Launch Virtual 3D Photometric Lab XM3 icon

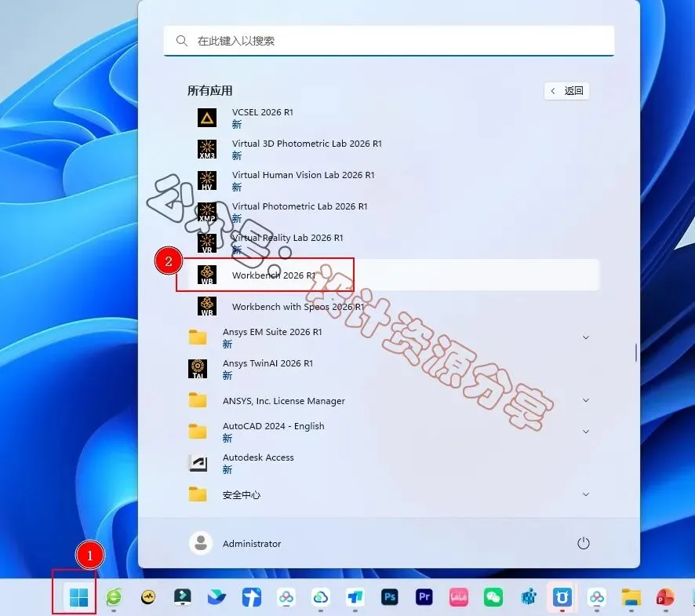207,149
